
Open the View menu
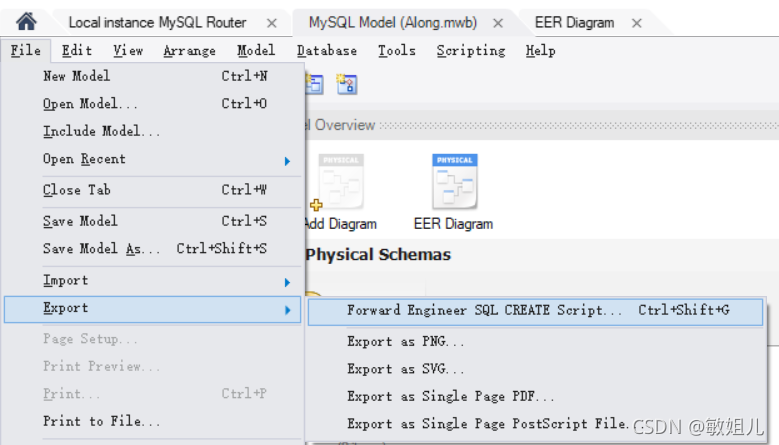(x=128, y=50)
